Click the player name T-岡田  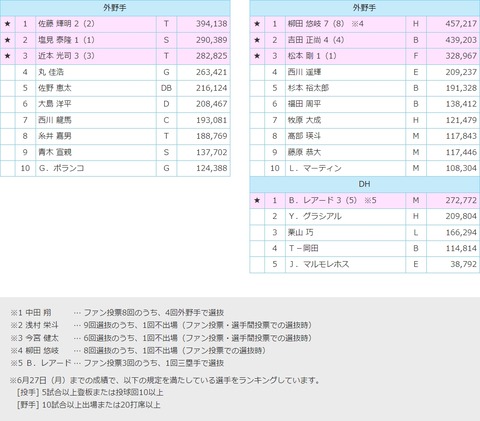point(303,248)
